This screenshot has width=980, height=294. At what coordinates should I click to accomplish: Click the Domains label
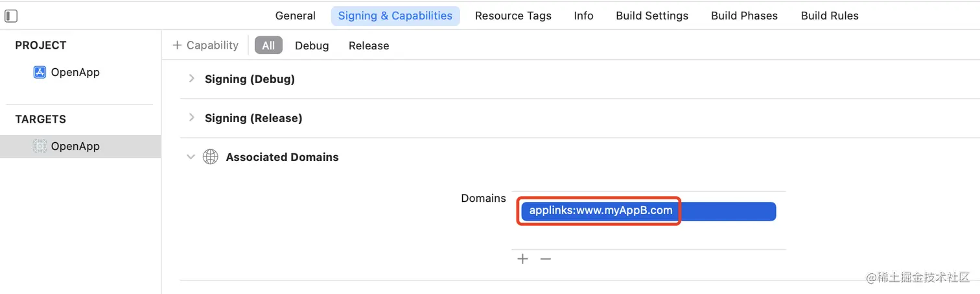[x=484, y=198]
